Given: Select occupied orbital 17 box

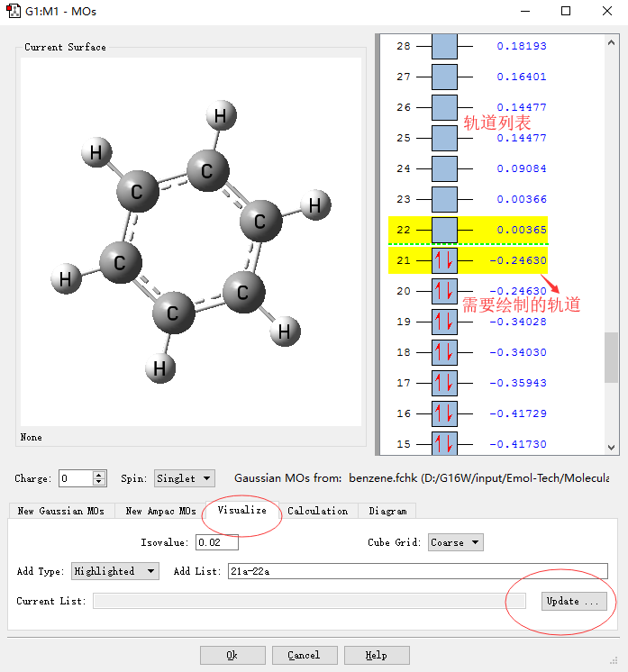Looking at the screenshot, I should [444, 383].
